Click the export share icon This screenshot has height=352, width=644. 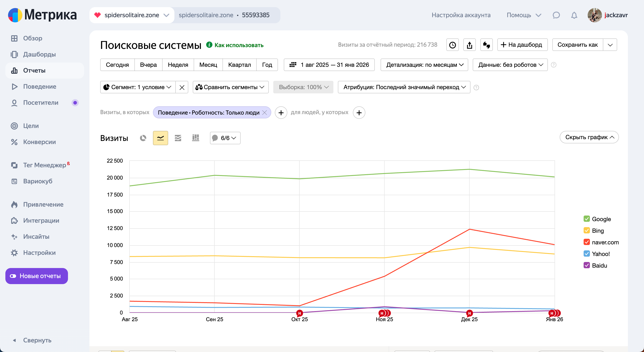[x=469, y=45]
